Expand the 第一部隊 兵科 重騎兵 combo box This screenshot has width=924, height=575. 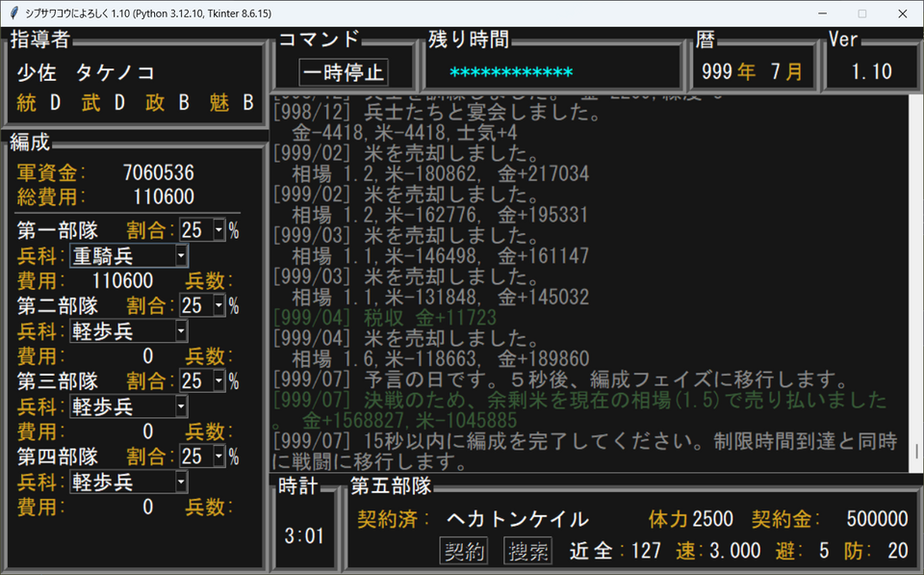[x=181, y=255]
